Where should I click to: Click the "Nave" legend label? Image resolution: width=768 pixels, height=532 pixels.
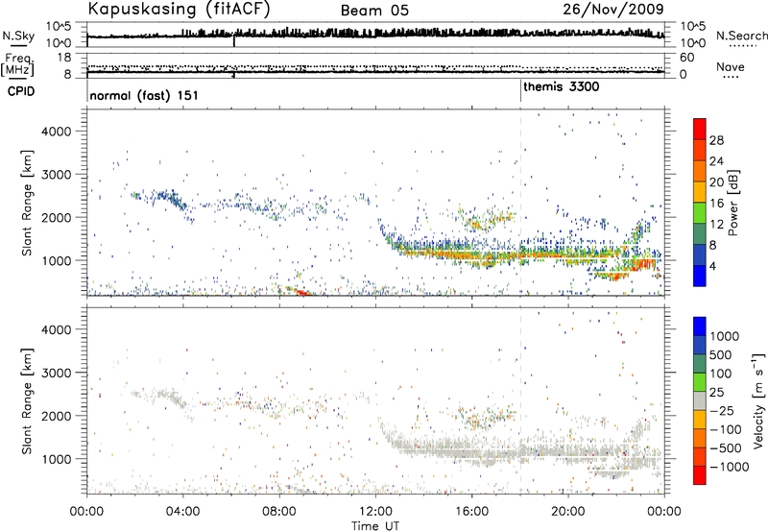731,66
